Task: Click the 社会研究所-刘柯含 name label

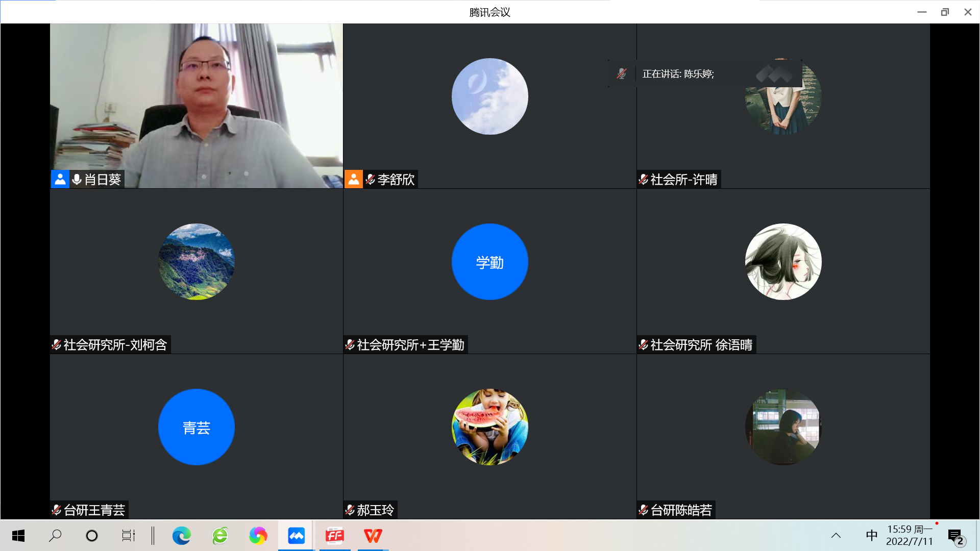Action: [115, 345]
